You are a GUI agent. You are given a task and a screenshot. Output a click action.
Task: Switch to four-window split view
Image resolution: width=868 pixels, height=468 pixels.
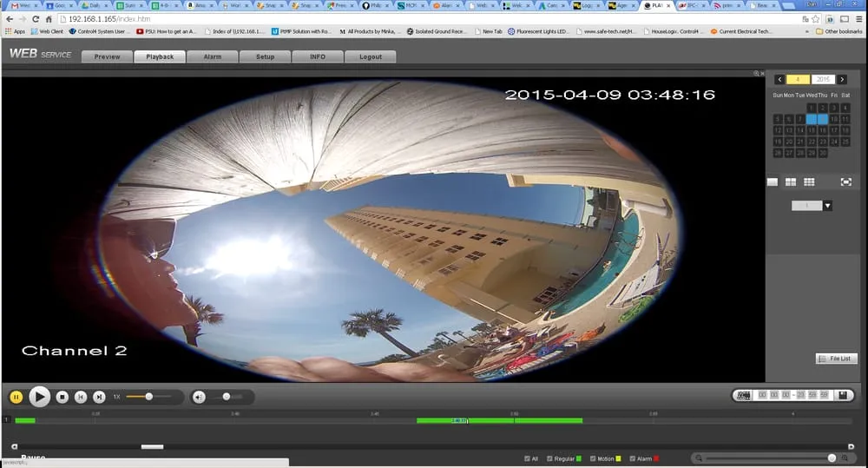[x=791, y=182]
